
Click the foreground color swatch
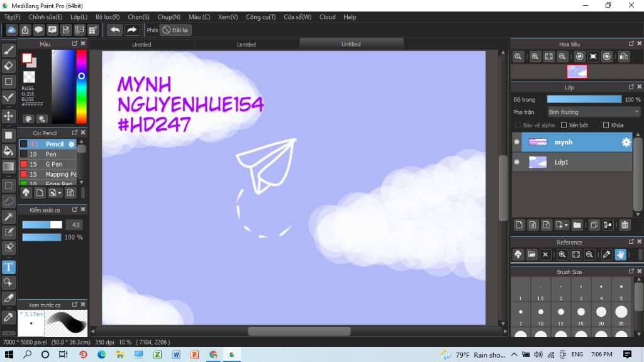[x=27, y=58]
